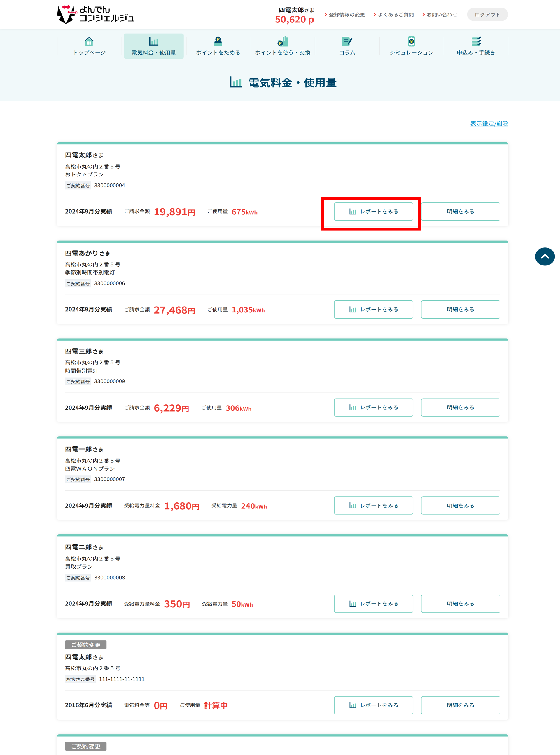Screen dimensions: 560x755
Task: Open the 表示設定/削除 link
Action: click(489, 124)
